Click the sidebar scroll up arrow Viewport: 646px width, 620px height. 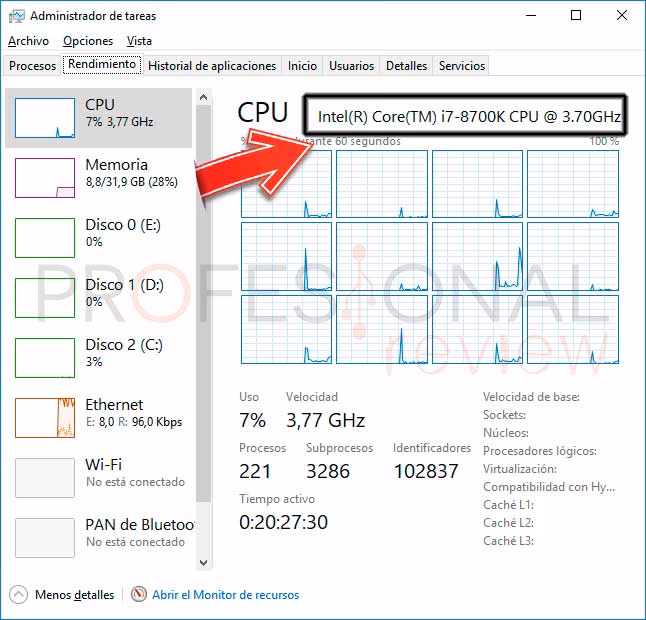click(203, 97)
